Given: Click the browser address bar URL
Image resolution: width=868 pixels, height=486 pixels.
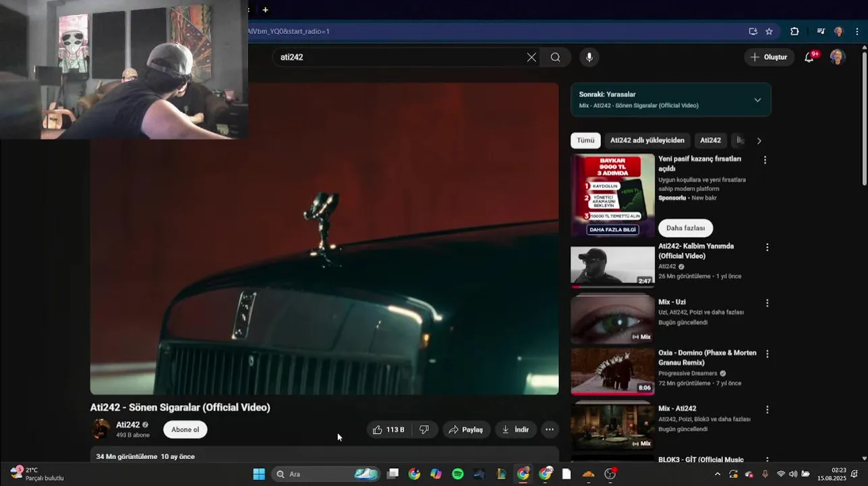Looking at the screenshot, I should click(x=289, y=31).
